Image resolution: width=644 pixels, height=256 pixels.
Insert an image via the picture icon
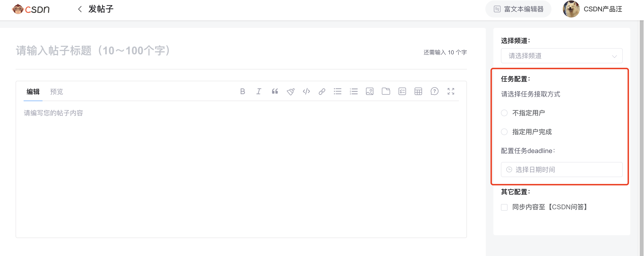369,91
